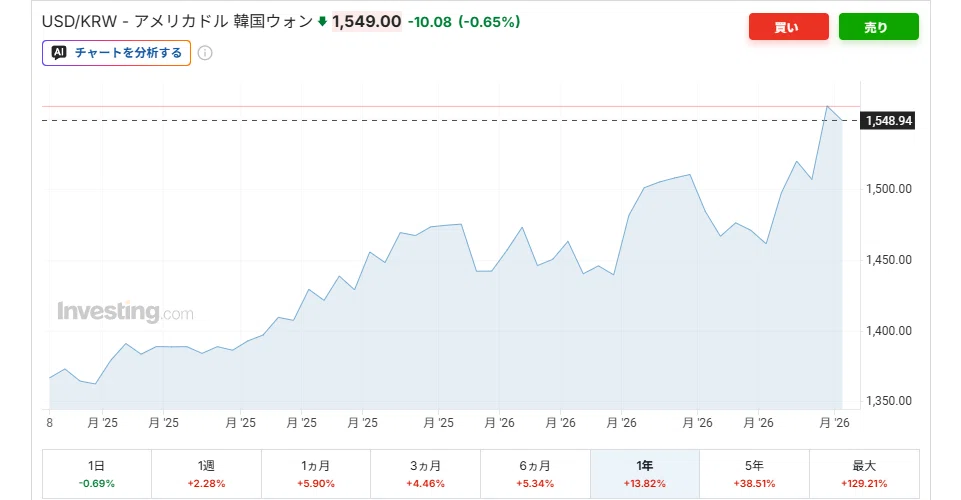Switch chart to 6ヵ月 range
Image resolution: width=961 pixels, height=500 pixels.
tap(535, 474)
